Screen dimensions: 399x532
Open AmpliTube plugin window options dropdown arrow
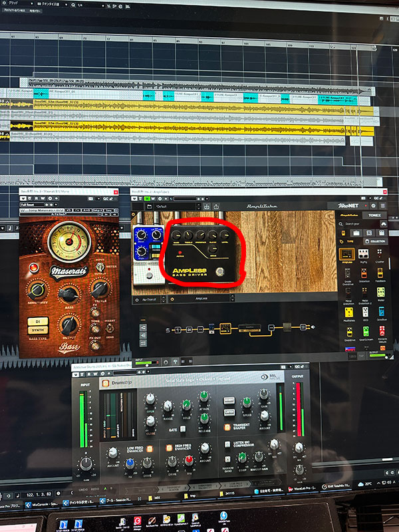370,198
